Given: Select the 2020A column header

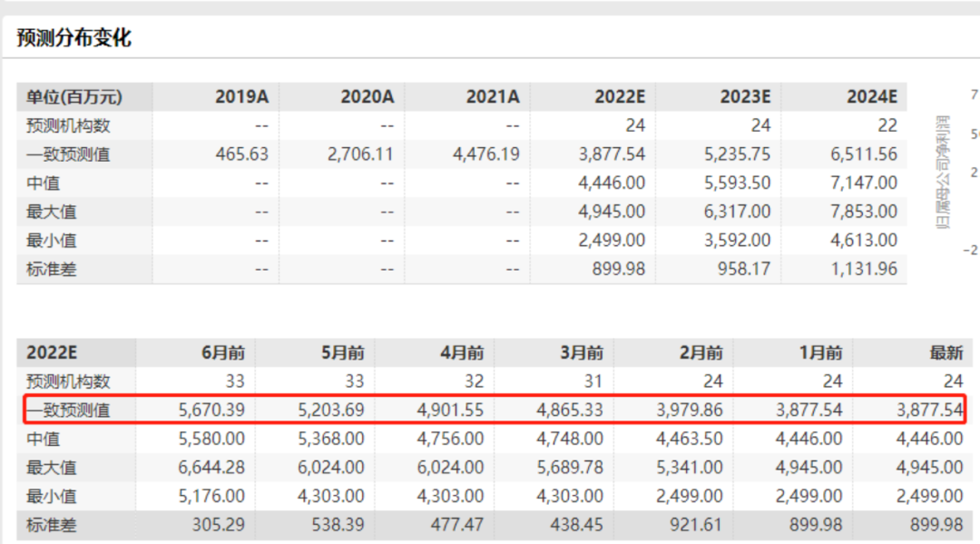Looking at the screenshot, I should (367, 97).
